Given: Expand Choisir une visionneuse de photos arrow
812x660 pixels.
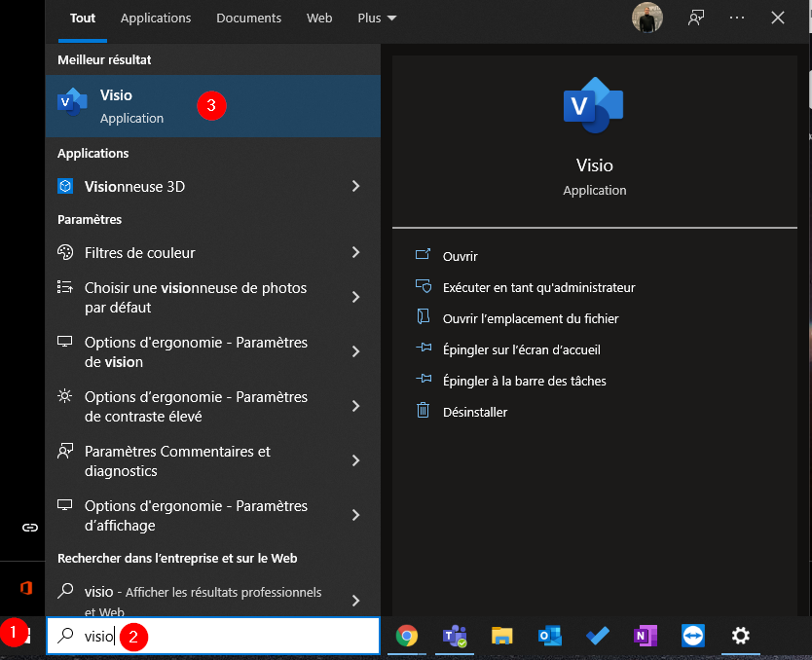Looking at the screenshot, I should pos(355,297).
